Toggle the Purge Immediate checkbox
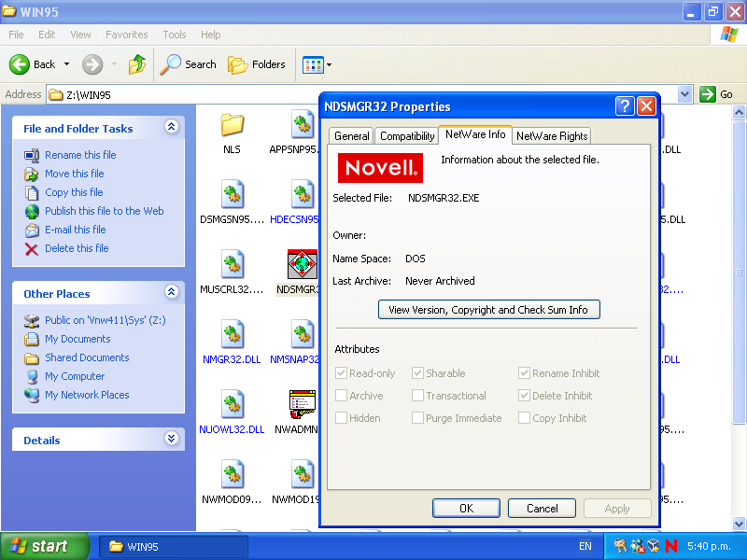This screenshot has width=747, height=560. click(417, 417)
